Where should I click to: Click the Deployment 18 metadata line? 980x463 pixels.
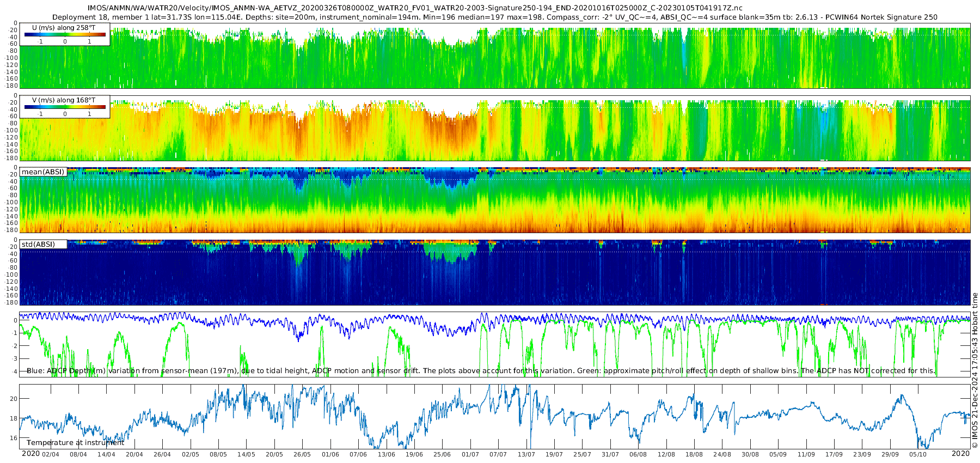pyautogui.click(x=495, y=17)
